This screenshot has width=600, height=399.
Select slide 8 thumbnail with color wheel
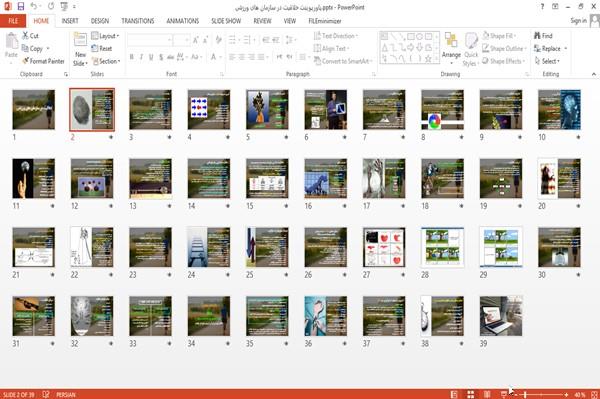(442, 109)
